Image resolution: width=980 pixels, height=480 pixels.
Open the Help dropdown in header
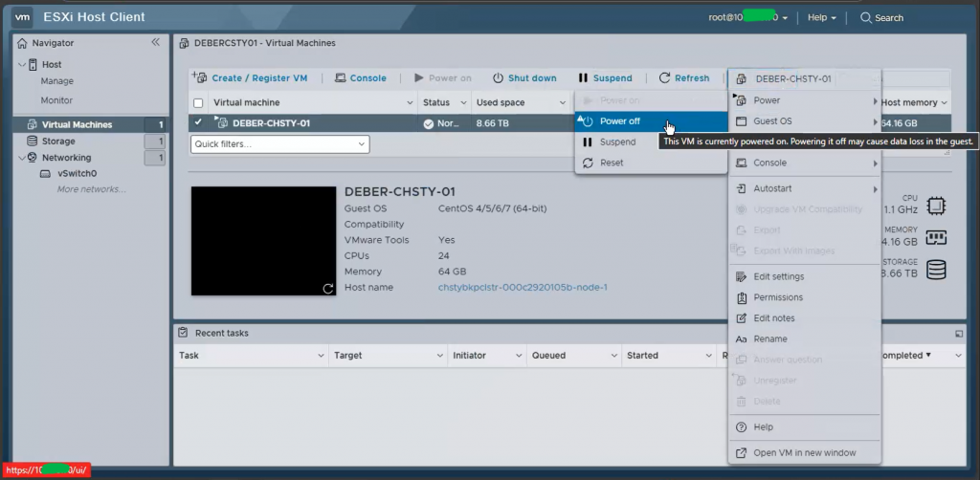click(x=821, y=18)
